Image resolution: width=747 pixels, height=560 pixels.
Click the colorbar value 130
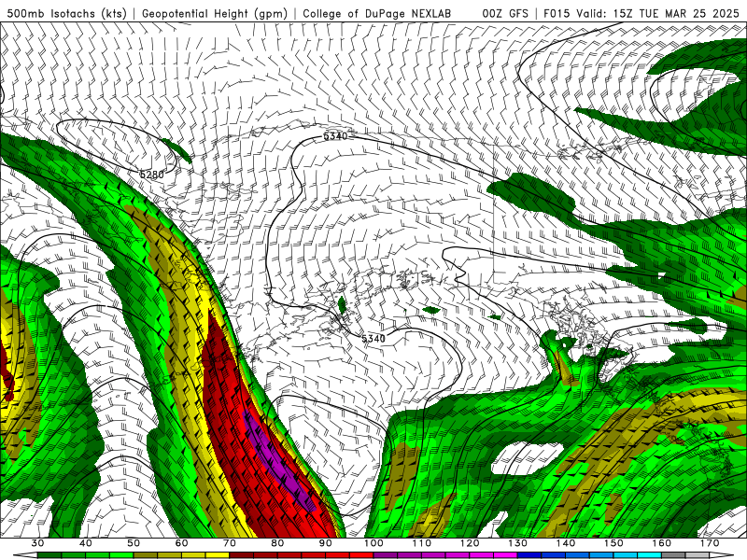click(x=518, y=543)
